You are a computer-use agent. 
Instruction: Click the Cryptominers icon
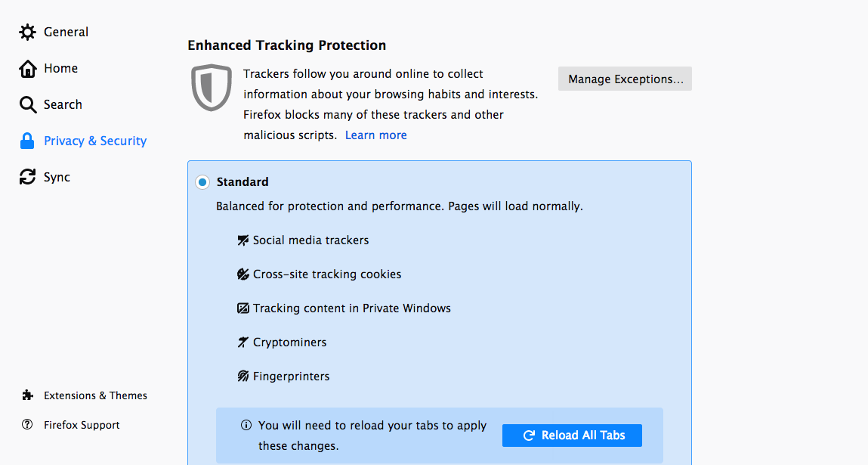[x=242, y=343]
